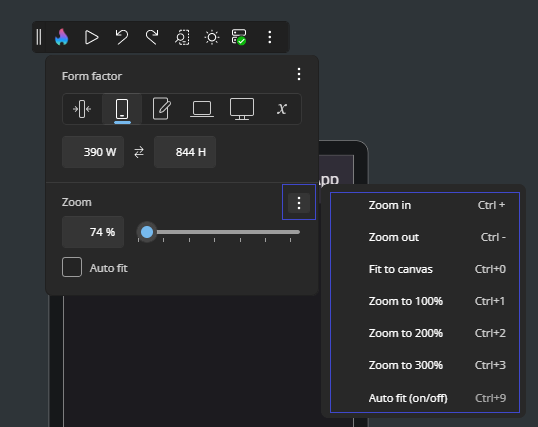Open the toolbar more options menu
This screenshot has width=538, height=427.
click(270, 37)
